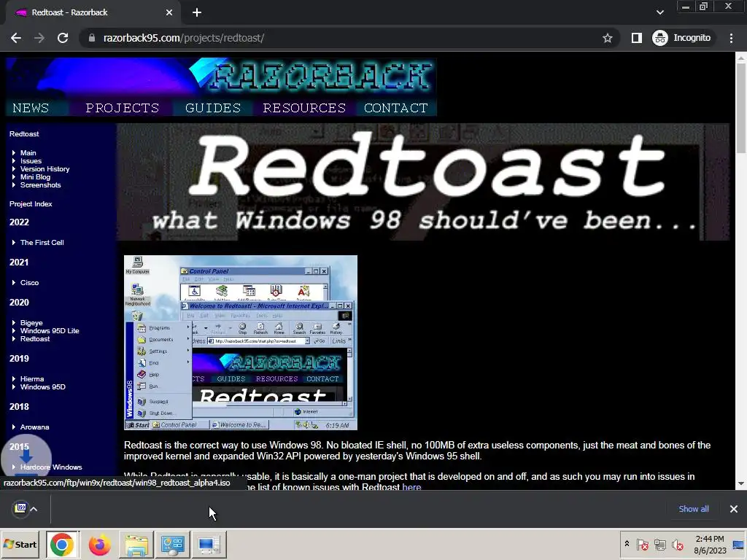This screenshot has height=560, width=747.
Task: Open the CONTACT menu item
Action: (396, 108)
